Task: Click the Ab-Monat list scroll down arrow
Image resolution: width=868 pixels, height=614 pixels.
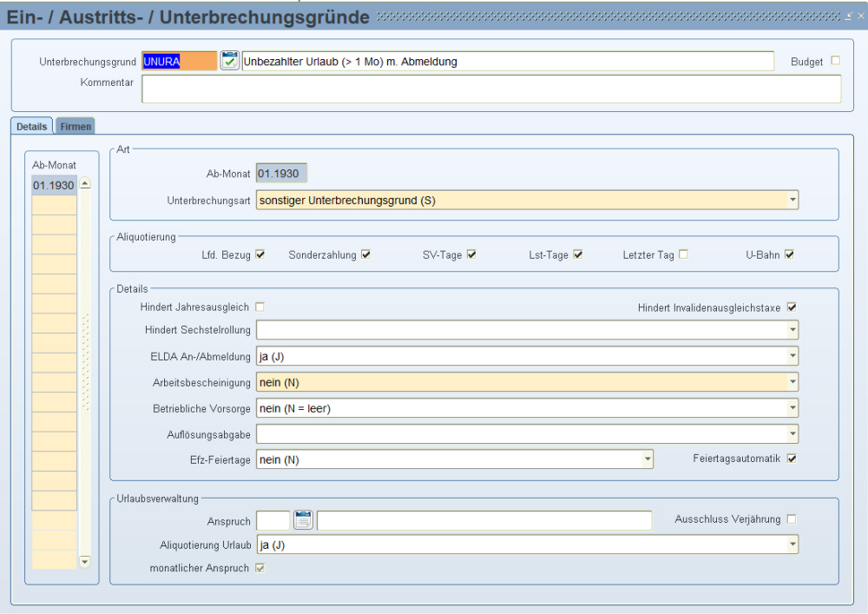Action: tap(85, 561)
